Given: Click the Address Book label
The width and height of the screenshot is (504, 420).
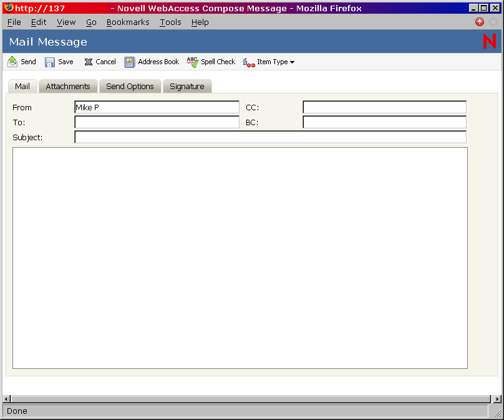Looking at the screenshot, I should (158, 62).
